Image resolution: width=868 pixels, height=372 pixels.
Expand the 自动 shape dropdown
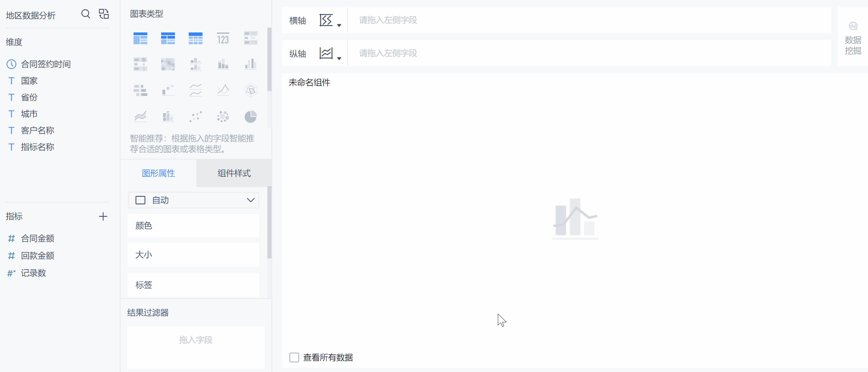tap(193, 200)
